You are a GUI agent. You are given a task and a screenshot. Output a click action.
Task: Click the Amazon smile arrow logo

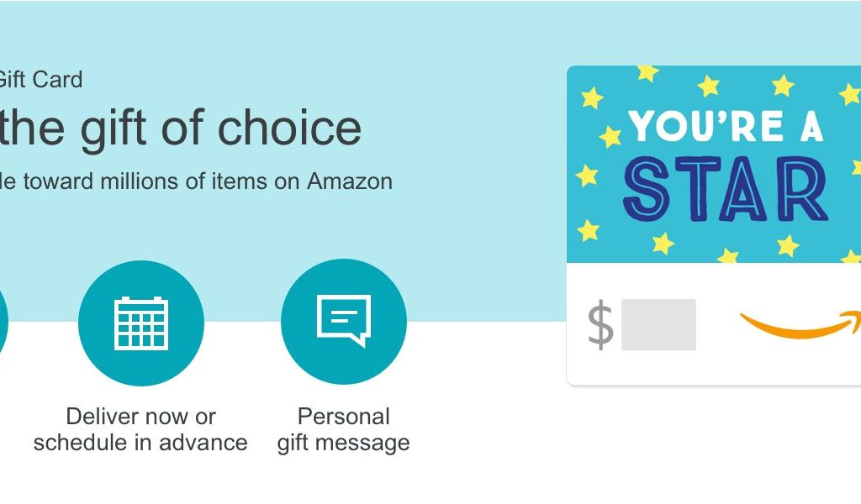pyautogui.click(x=800, y=324)
